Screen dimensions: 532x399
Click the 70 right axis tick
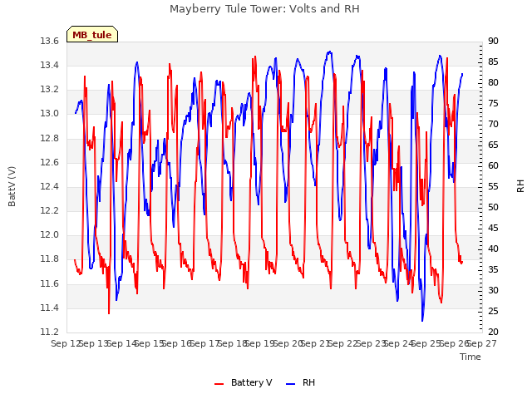click(x=493, y=124)
